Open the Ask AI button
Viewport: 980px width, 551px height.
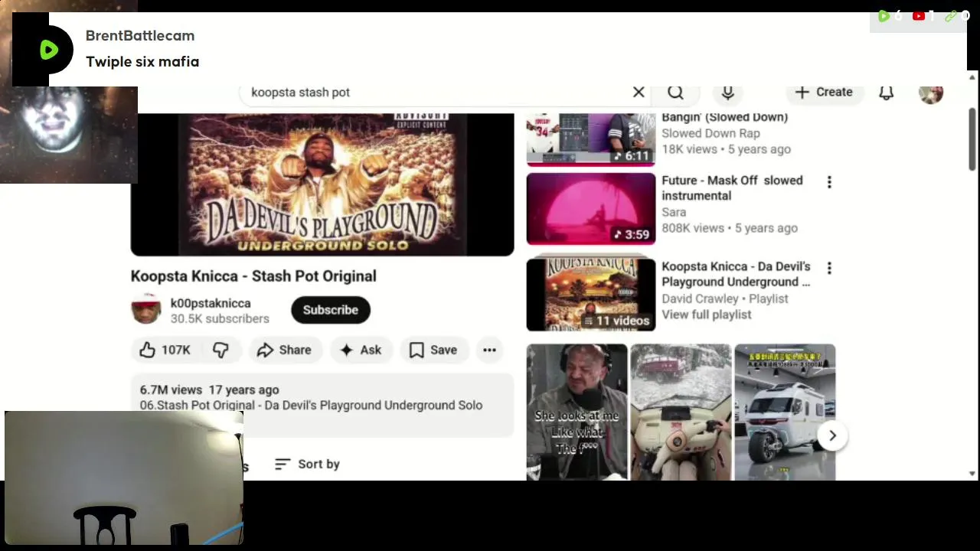tap(361, 350)
